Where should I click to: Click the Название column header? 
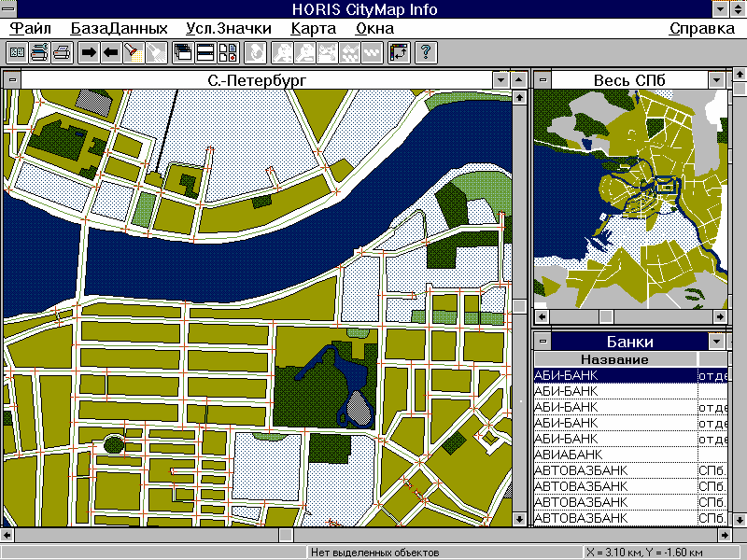pos(614,359)
